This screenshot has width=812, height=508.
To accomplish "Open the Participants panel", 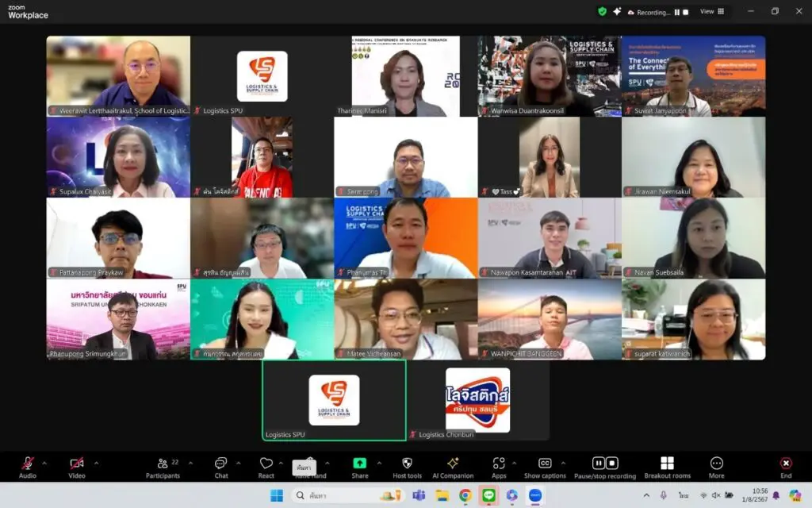I will pyautogui.click(x=163, y=467).
